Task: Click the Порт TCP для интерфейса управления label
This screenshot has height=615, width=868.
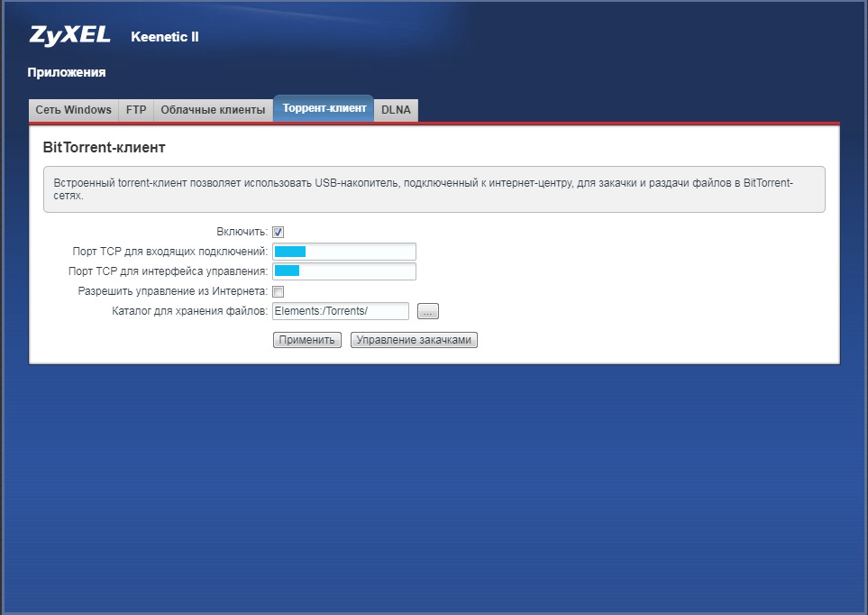Action: [168, 271]
